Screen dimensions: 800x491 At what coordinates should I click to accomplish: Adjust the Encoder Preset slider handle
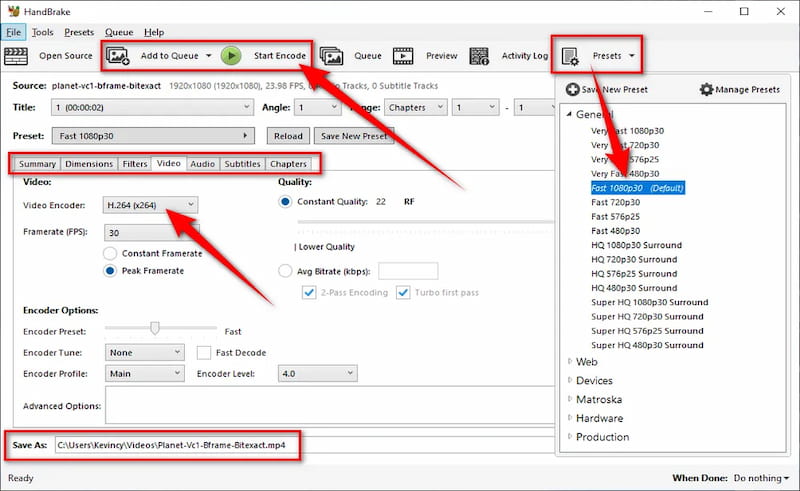coord(155,328)
